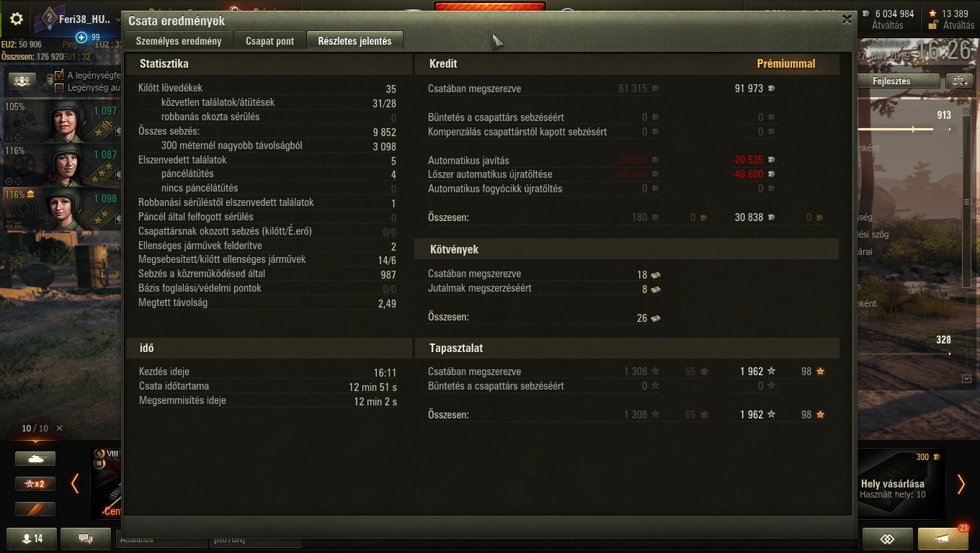The height and width of the screenshot is (553, 980).
Task: Open the chat channels speech-bubble button
Action: [x=86, y=539]
